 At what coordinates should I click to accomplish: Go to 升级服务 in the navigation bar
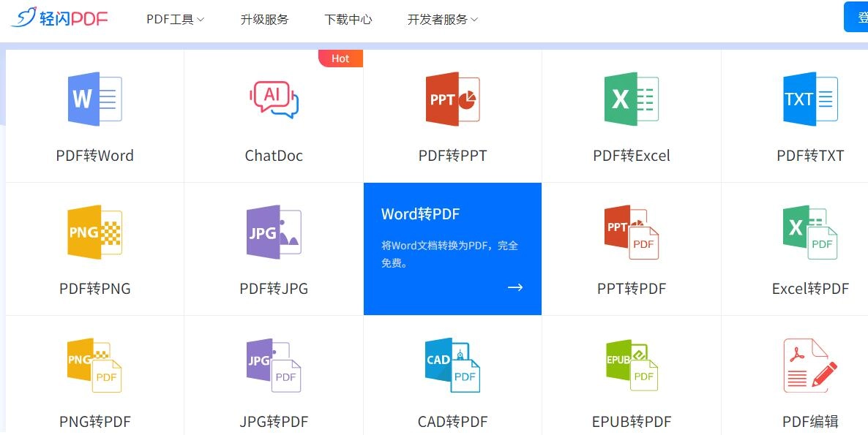tap(263, 20)
